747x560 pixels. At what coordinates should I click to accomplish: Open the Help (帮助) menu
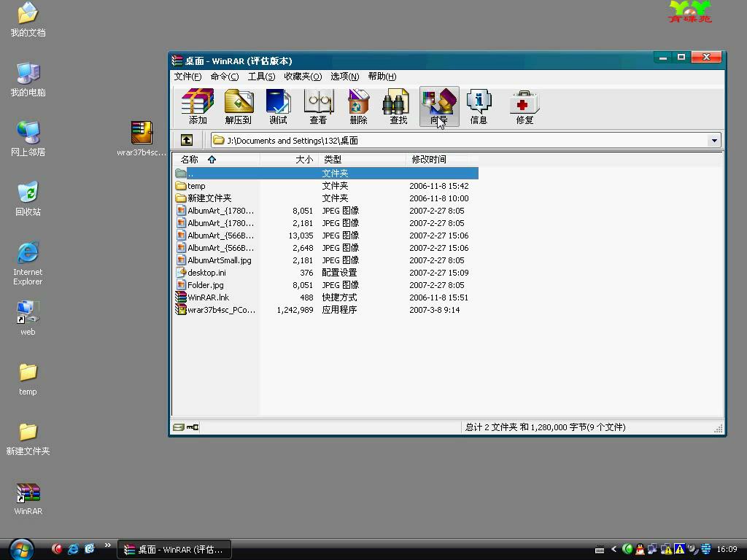click(x=382, y=77)
